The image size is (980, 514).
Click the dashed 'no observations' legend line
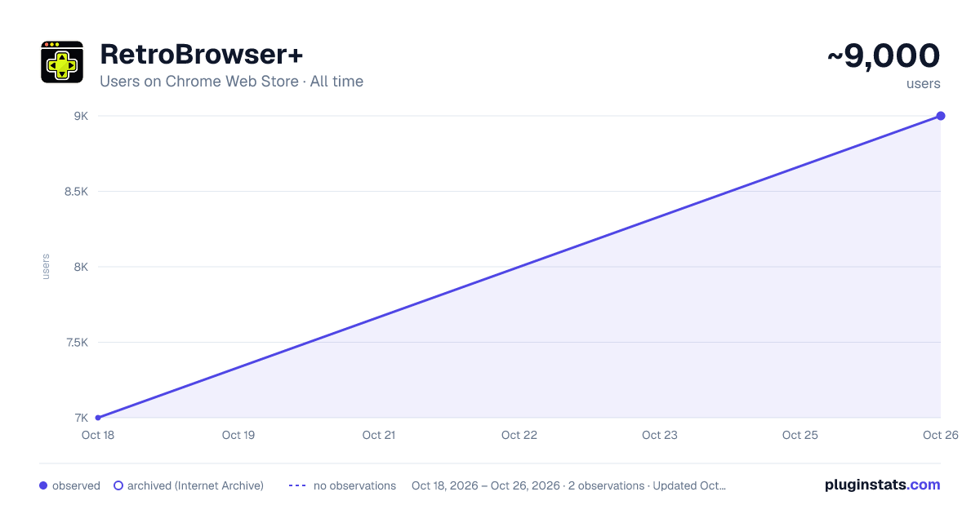[297, 485]
